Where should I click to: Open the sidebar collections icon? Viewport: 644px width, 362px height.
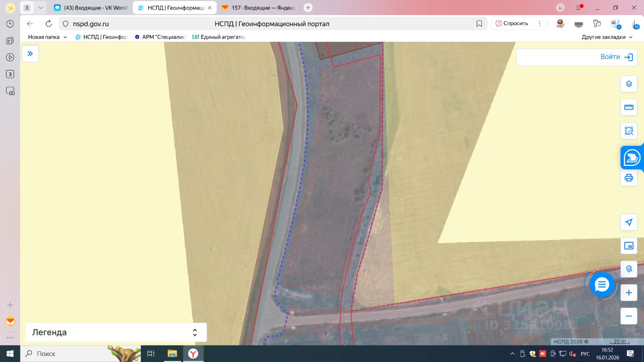[x=10, y=40]
